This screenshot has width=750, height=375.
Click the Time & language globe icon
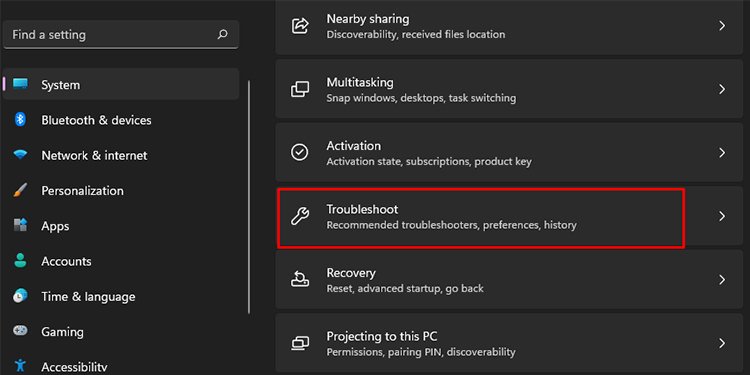(20, 296)
